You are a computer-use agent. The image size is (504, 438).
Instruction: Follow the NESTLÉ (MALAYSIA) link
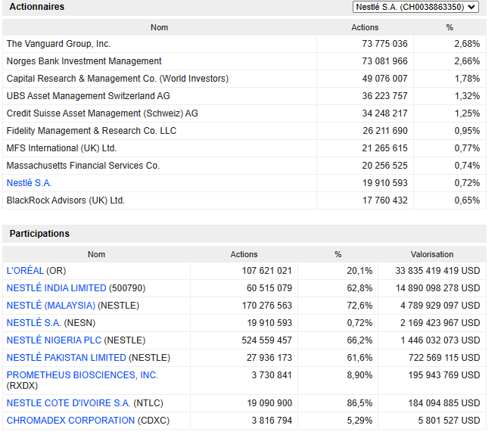51,306
